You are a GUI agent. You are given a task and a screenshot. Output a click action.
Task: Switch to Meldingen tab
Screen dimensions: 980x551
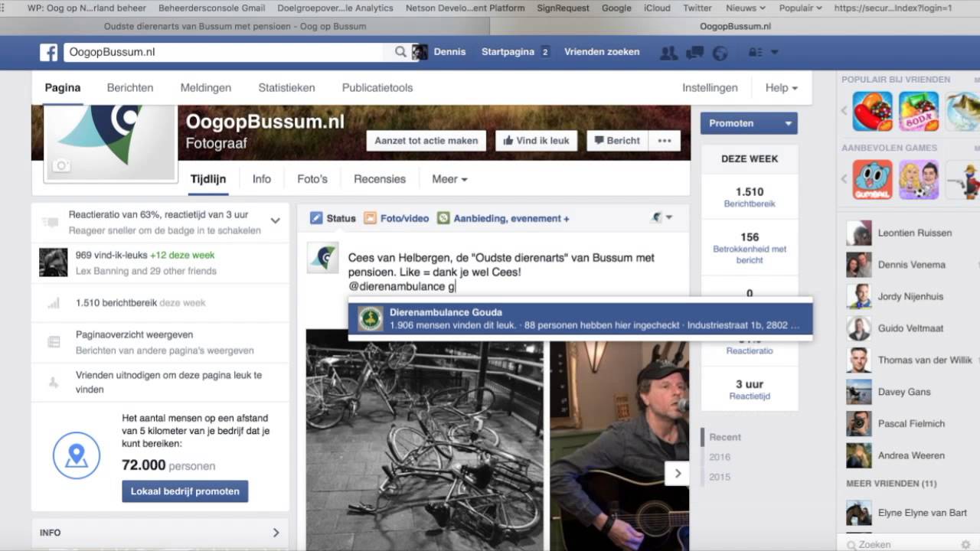(206, 88)
